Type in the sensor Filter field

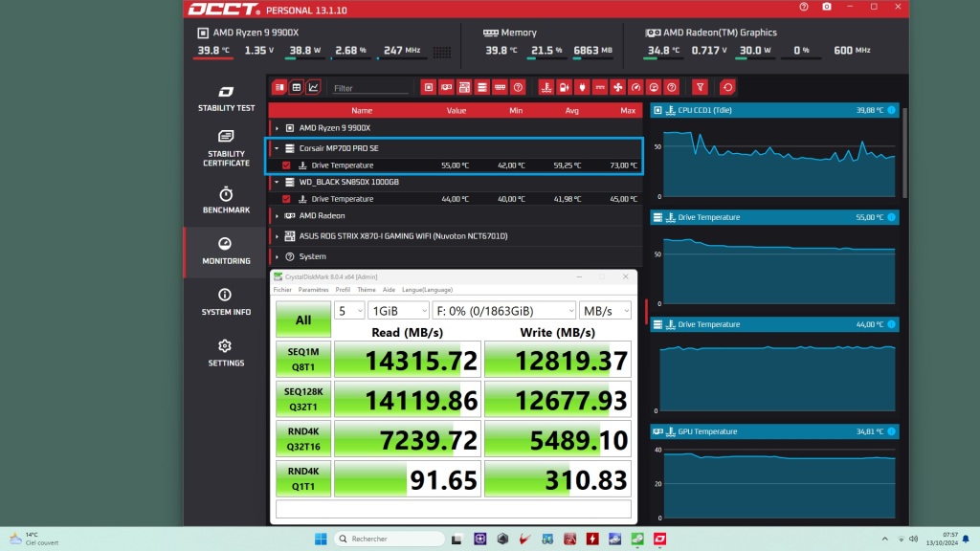point(368,86)
